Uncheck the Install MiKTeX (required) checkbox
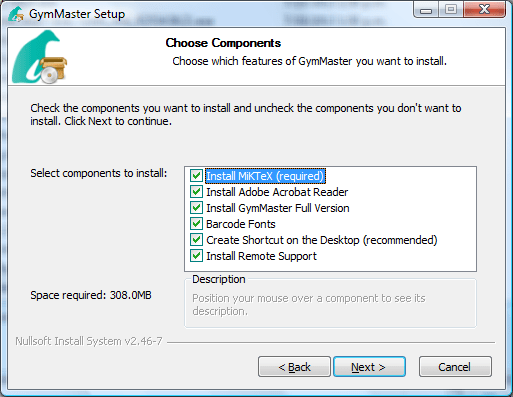Screen dimensions: 513x397 coord(196,176)
